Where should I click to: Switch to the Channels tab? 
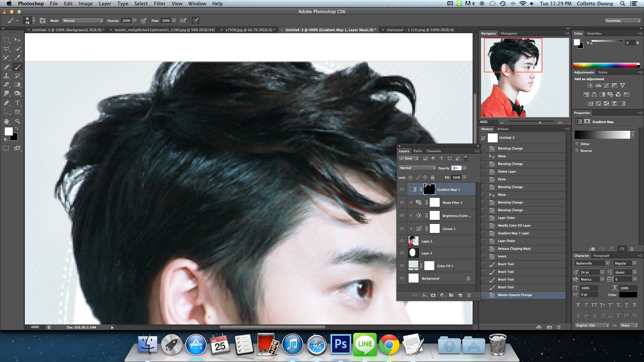point(433,151)
